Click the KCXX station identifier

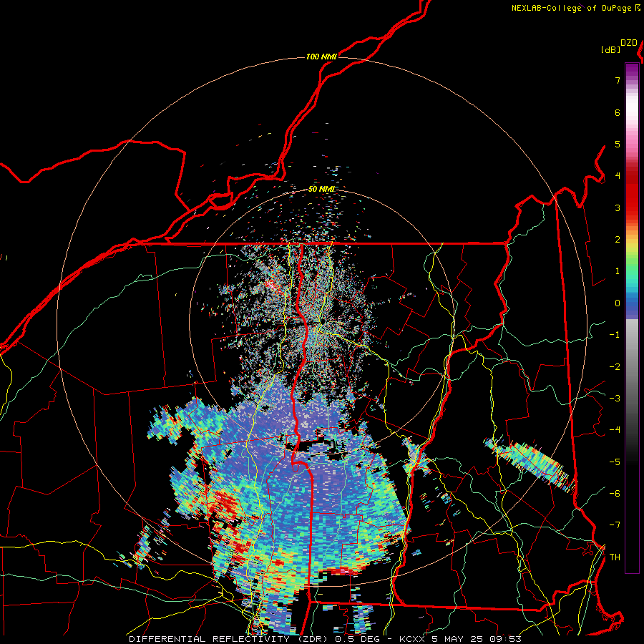(x=412, y=639)
